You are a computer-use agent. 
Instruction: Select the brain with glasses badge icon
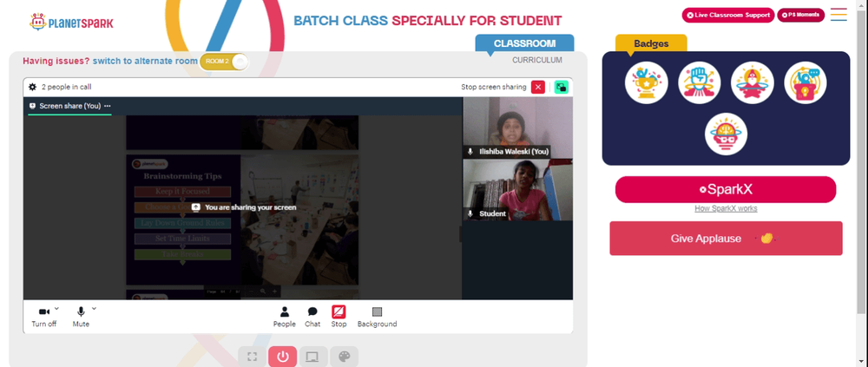tap(726, 134)
